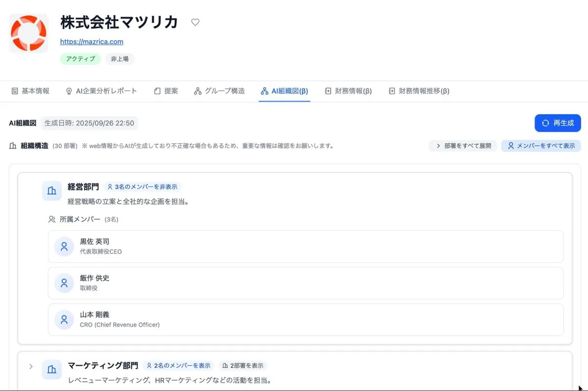This screenshot has width=588, height=391.
Task: Select the 提案 tab
Action: (x=166, y=91)
